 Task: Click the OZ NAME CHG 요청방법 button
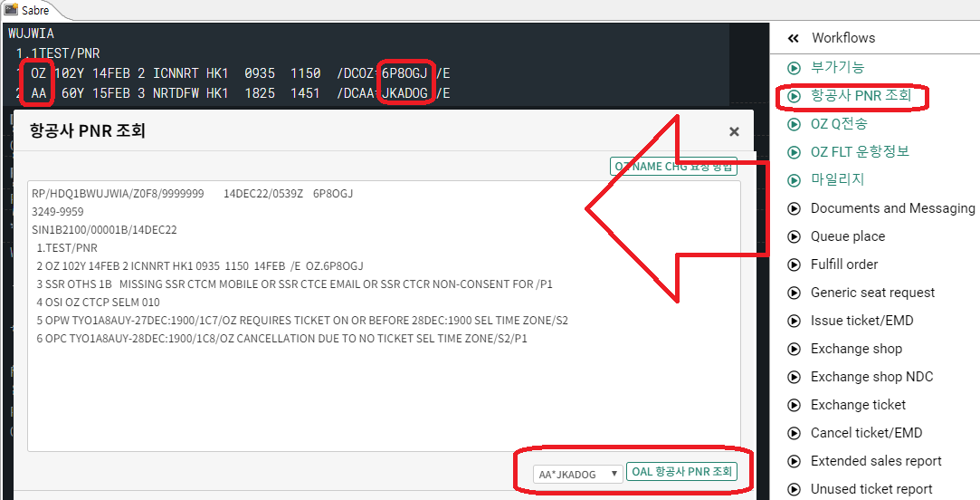[674, 167]
